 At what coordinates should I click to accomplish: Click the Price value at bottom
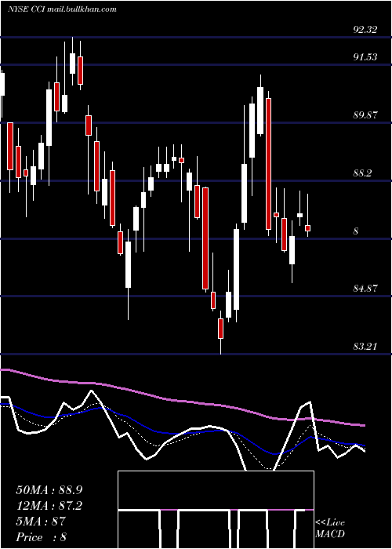point(42,537)
